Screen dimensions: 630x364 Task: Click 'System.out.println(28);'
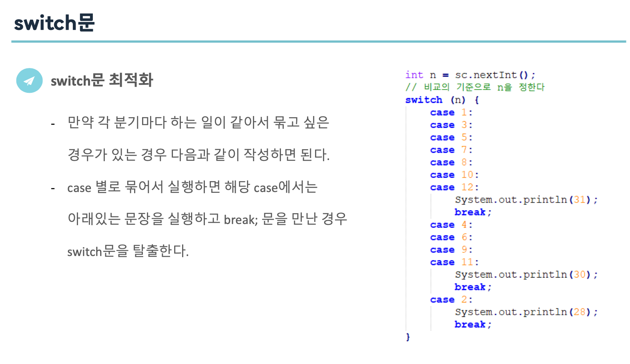526,312
